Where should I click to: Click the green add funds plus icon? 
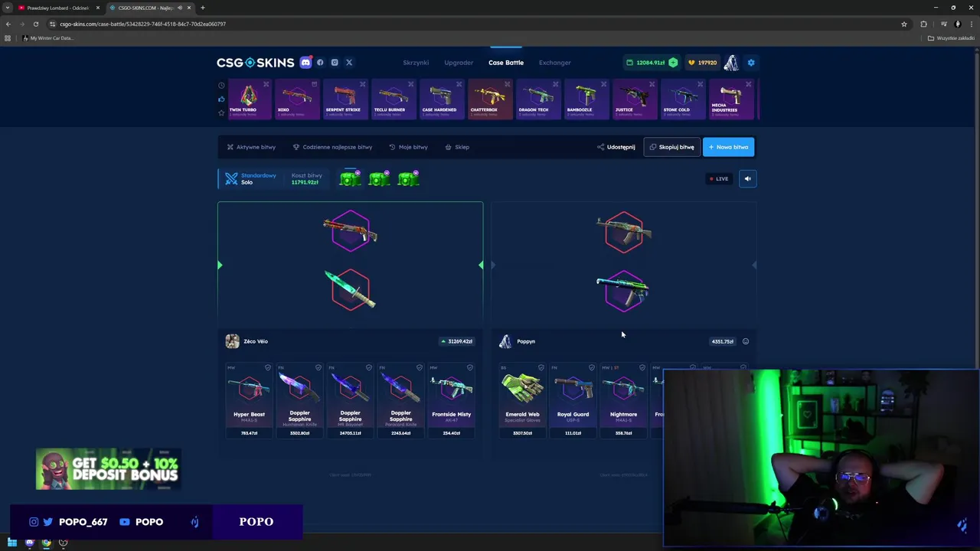(673, 63)
